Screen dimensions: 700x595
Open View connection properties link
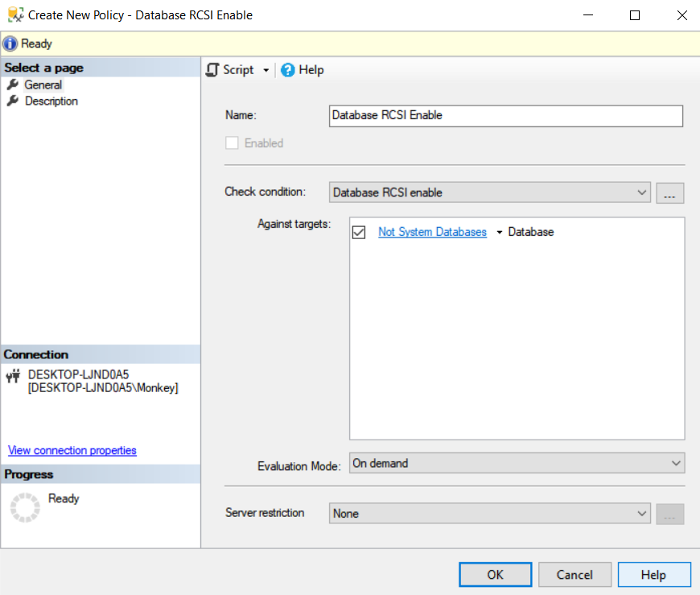(72, 450)
